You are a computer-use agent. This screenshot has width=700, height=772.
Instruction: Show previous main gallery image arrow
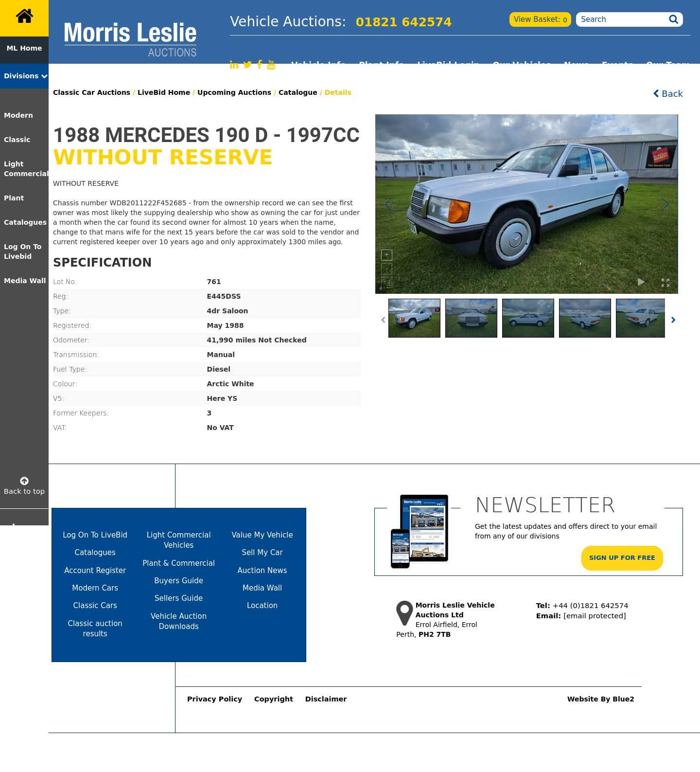click(x=388, y=204)
